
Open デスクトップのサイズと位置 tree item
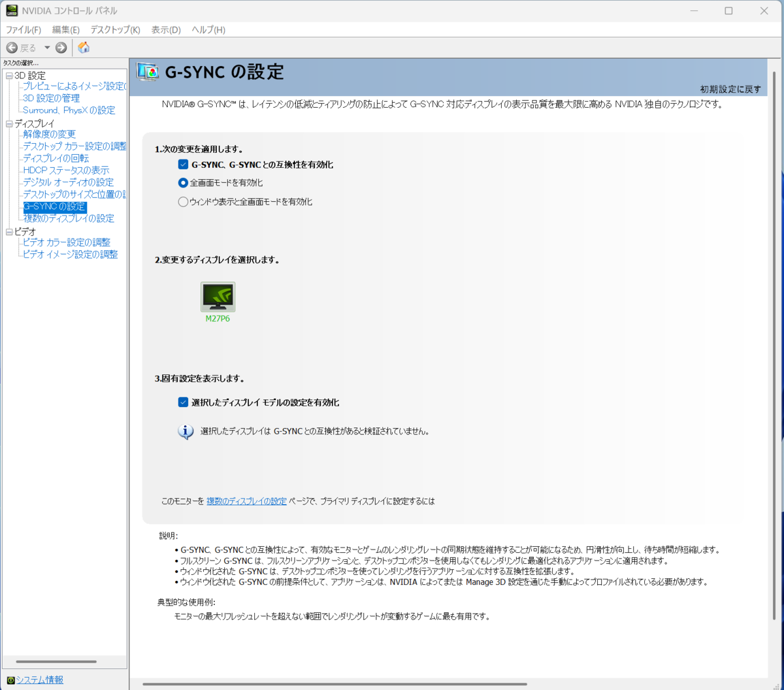75,194
